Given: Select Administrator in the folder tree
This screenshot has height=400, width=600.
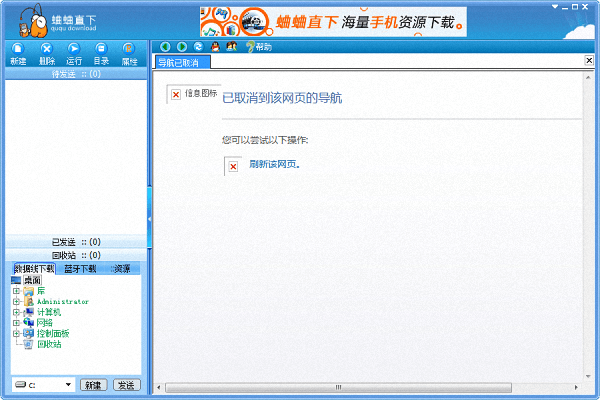Looking at the screenshot, I should pyautogui.click(x=63, y=302).
